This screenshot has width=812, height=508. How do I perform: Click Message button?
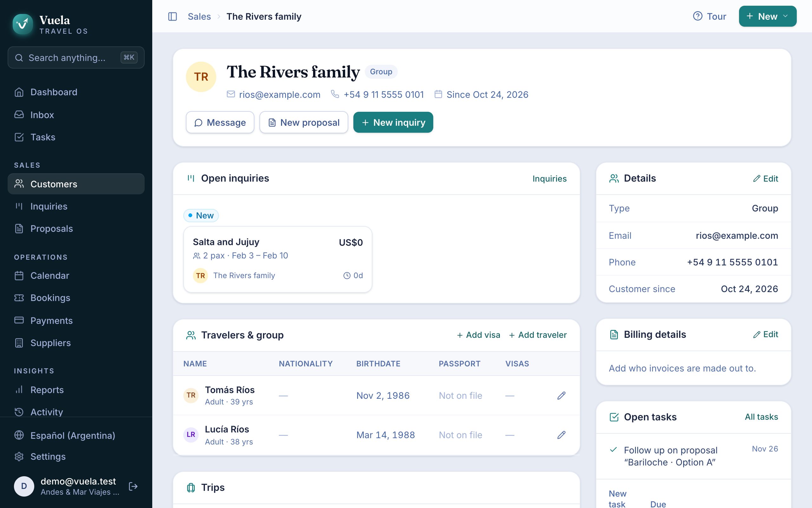tap(220, 122)
